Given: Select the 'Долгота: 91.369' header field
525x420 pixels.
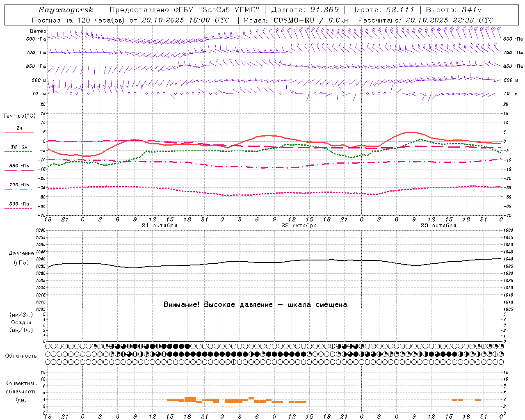Looking at the screenshot, I should click(305, 10).
